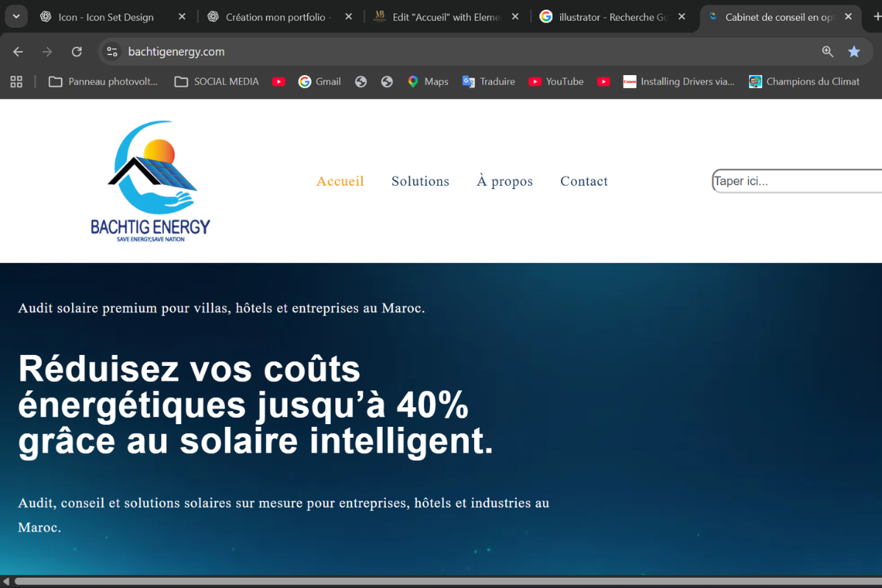The height and width of the screenshot is (588, 882).
Task: Go forward to the next page
Action: [x=48, y=51]
